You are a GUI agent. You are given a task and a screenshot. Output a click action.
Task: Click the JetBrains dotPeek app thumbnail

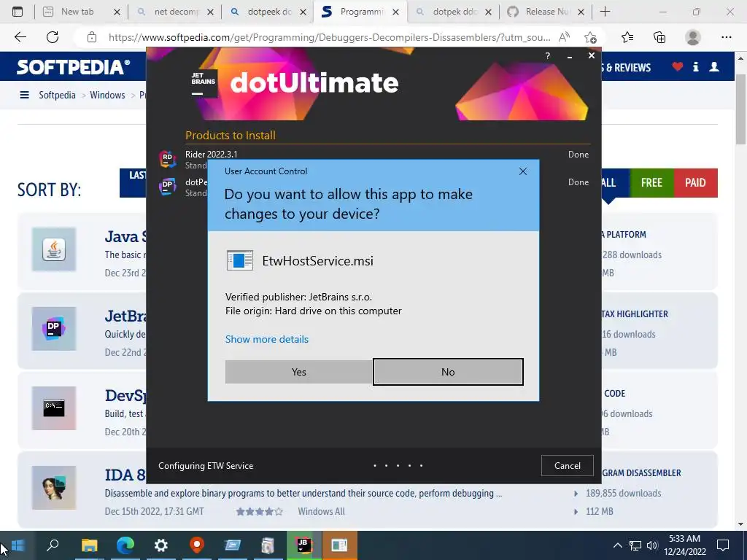point(54,329)
